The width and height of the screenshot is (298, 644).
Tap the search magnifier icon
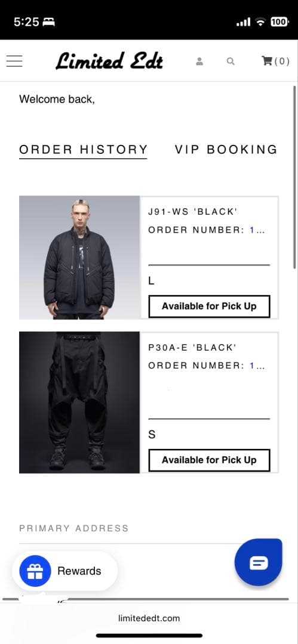231,61
